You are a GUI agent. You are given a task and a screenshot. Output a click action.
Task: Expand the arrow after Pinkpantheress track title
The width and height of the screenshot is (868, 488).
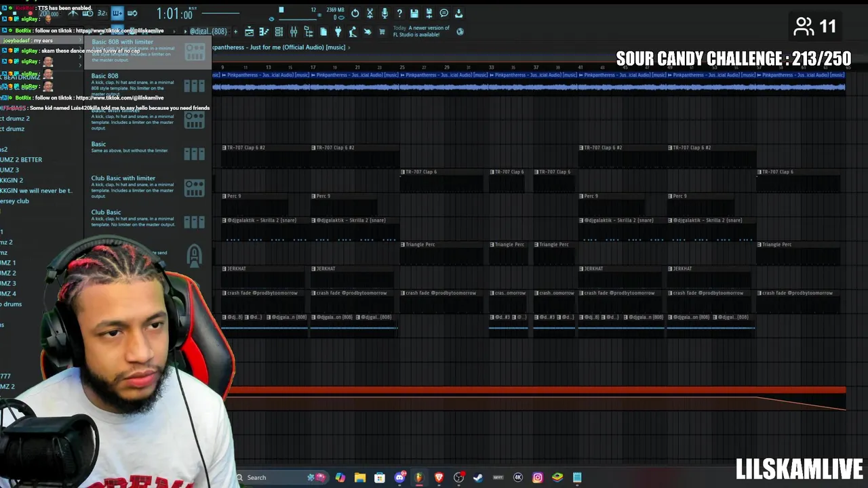[x=351, y=47]
